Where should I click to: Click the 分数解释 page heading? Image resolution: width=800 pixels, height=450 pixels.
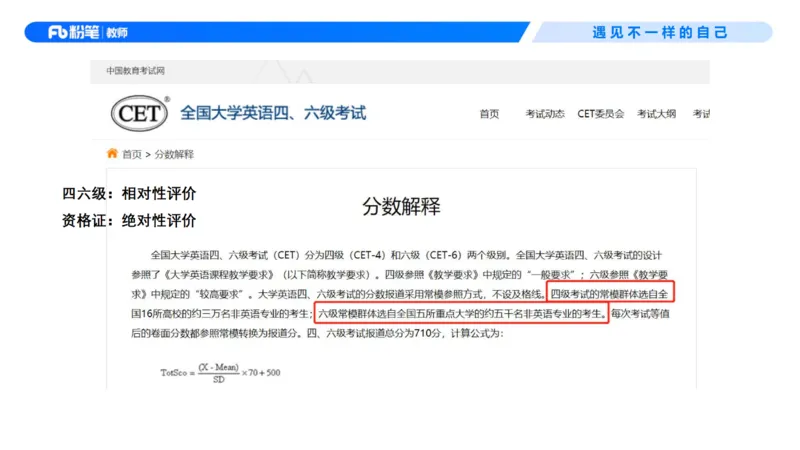click(401, 207)
